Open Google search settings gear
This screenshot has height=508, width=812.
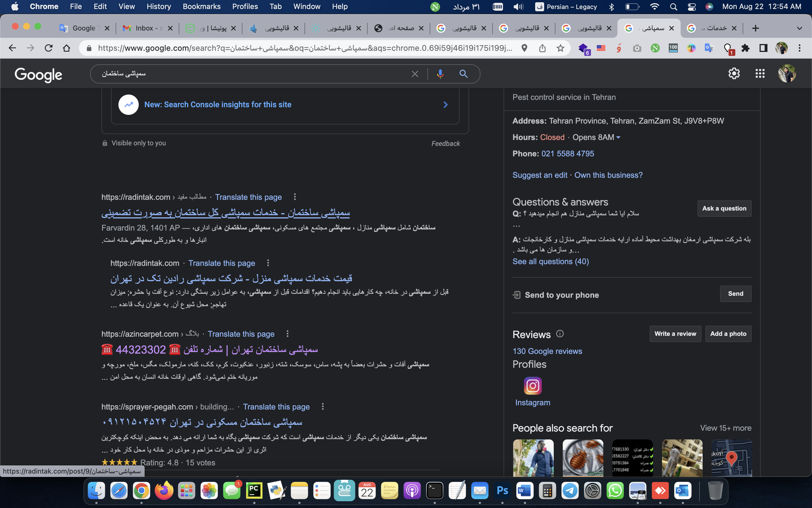(734, 73)
